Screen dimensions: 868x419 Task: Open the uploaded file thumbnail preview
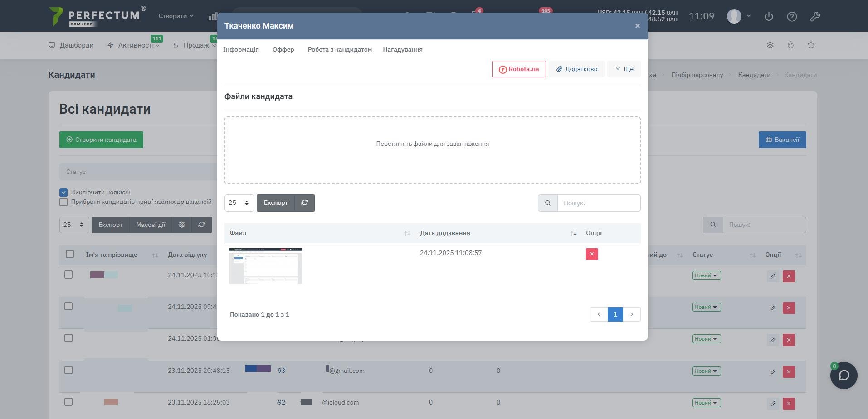pos(266,266)
